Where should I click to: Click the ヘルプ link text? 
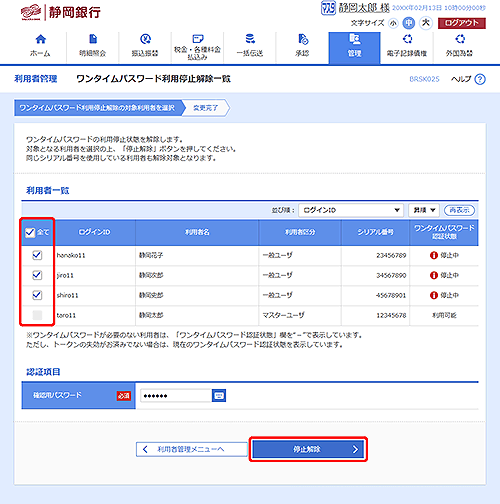[x=461, y=79]
